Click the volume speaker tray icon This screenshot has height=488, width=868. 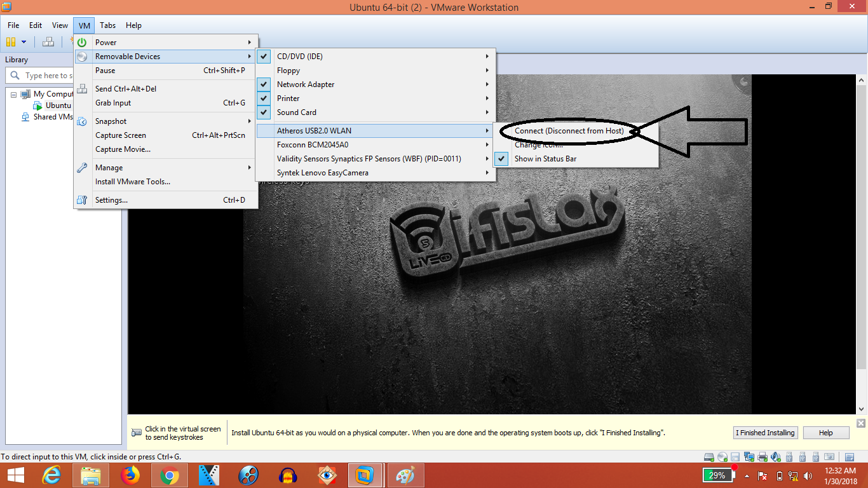tap(808, 476)
